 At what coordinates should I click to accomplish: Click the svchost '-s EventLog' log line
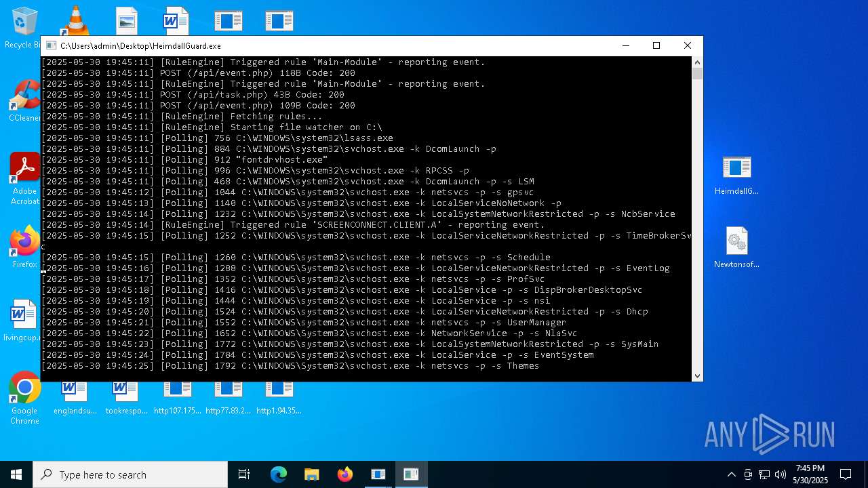coord(355,268)
